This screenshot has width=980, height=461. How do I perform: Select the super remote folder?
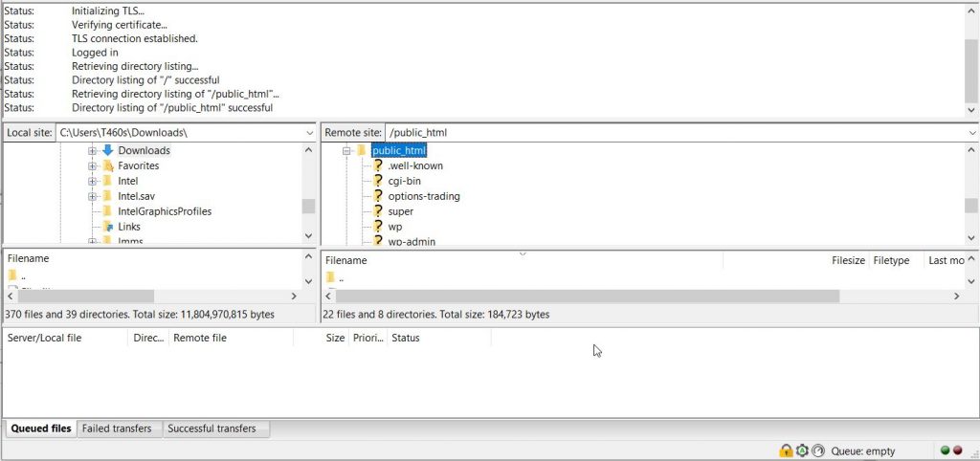tap(401, 211)
